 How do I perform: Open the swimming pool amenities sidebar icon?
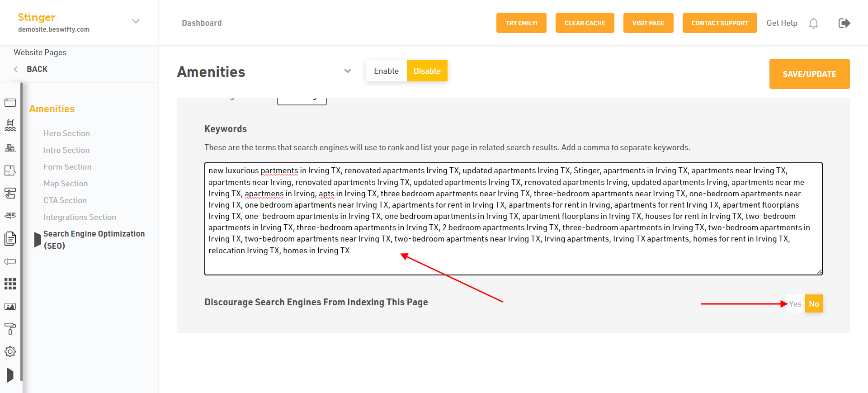click(x=10, y=125)
